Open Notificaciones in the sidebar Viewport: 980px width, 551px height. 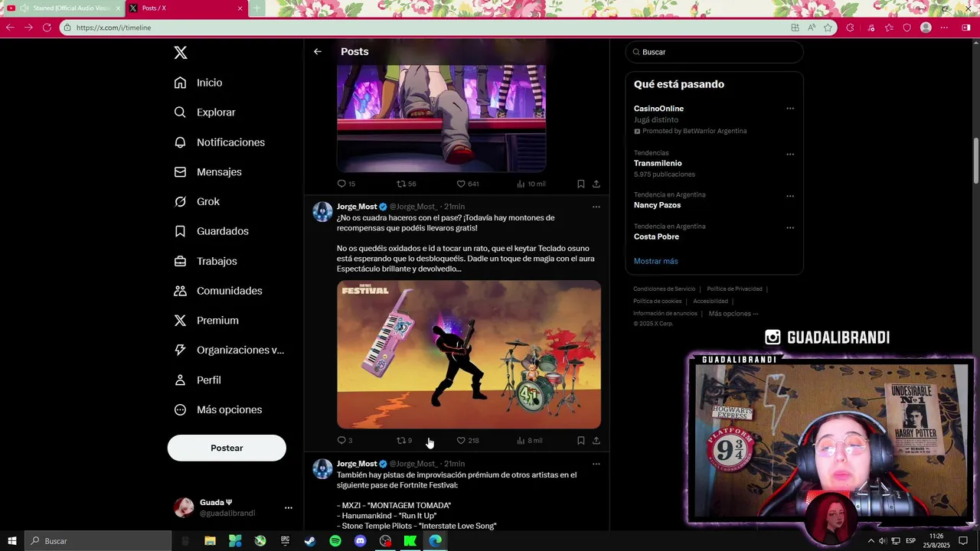tap(220, 142)
